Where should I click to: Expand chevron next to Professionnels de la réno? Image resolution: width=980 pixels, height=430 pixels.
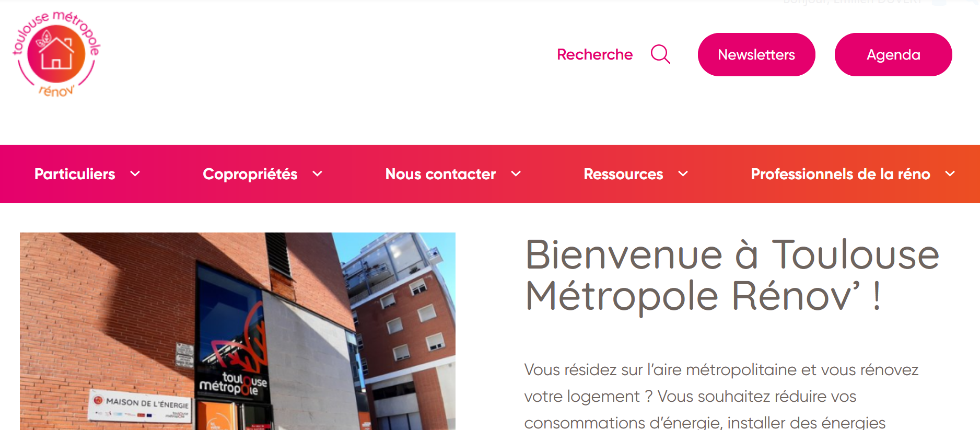coord(950,174)
